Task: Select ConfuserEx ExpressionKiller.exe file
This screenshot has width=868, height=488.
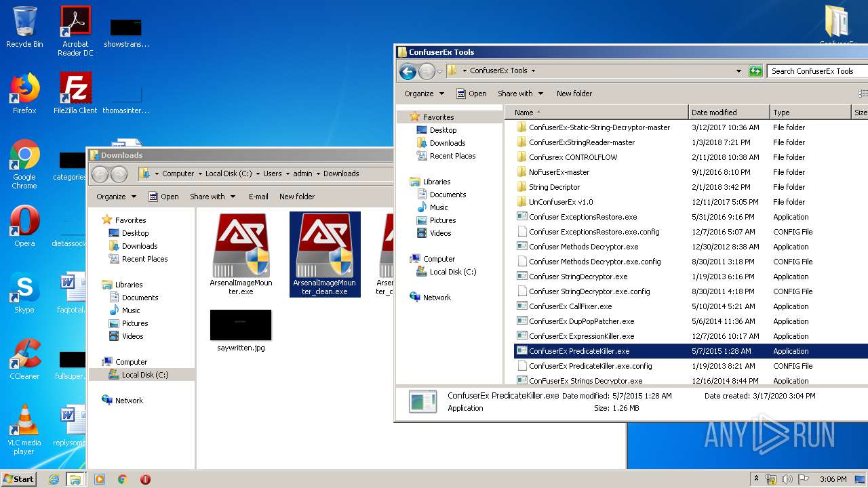Action: pos(582,336)
